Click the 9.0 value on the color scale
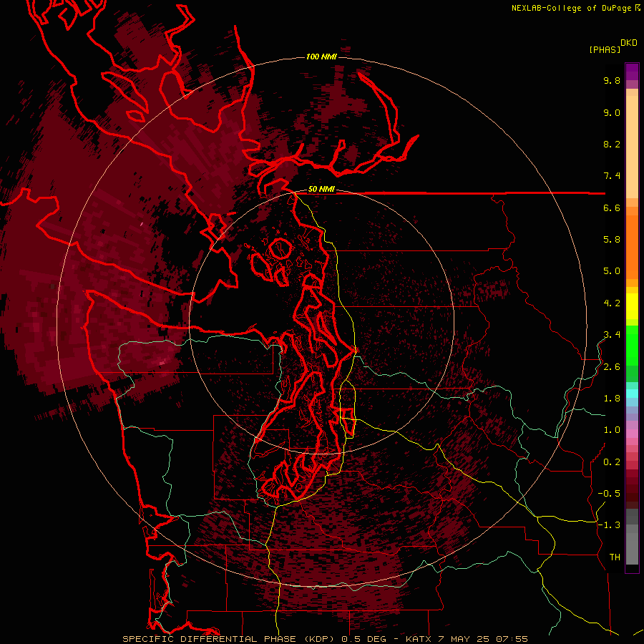 pos(612,113)
